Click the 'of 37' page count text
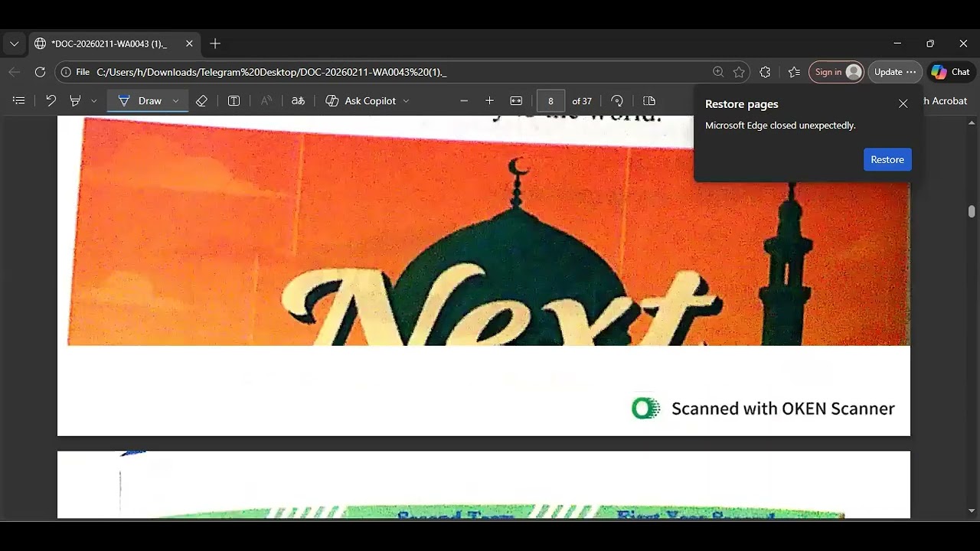Image resolution: width=980 pixels, height=551 pixels. tap(582, 101)
